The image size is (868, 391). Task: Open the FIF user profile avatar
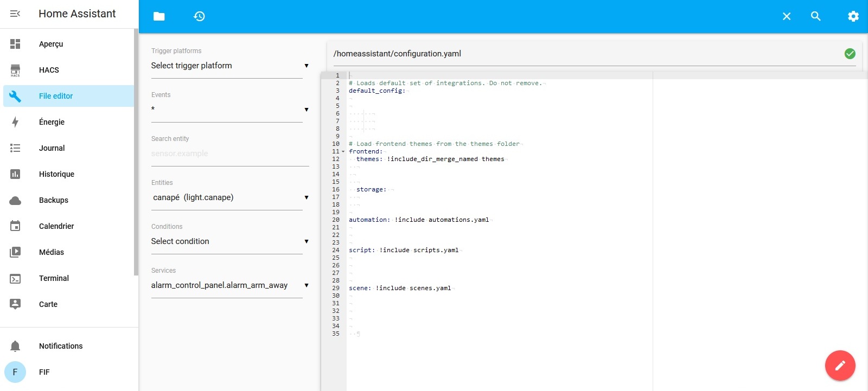tap(15, 372)
